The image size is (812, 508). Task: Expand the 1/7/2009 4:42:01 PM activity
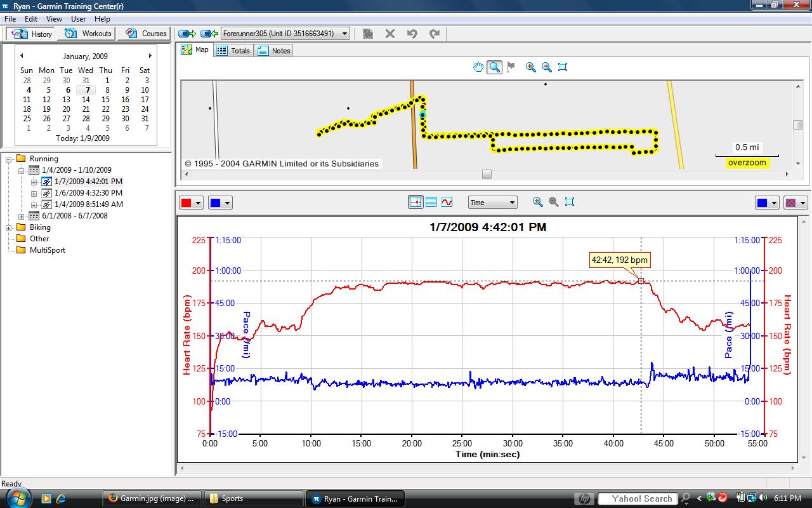tap(34, 182)
